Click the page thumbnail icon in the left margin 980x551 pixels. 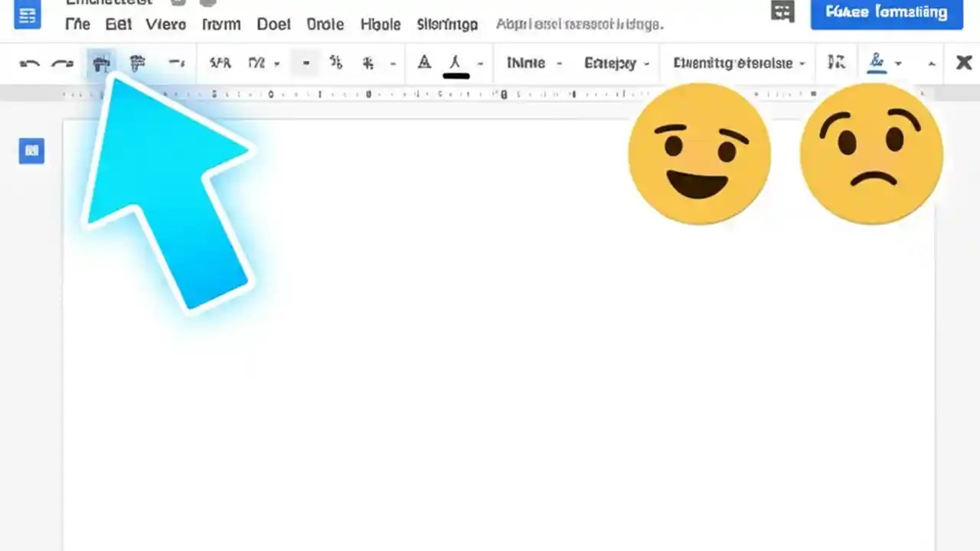pyautogui.click(x=31, y=151)
